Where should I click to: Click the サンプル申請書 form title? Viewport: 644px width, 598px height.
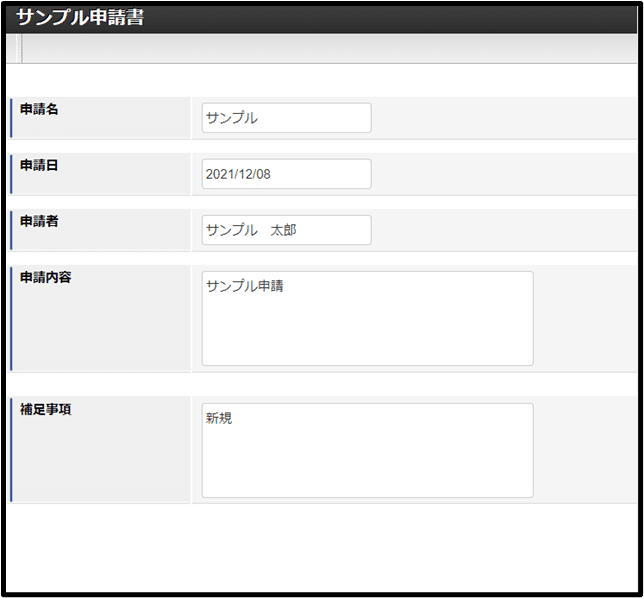[x=80, y=18]
